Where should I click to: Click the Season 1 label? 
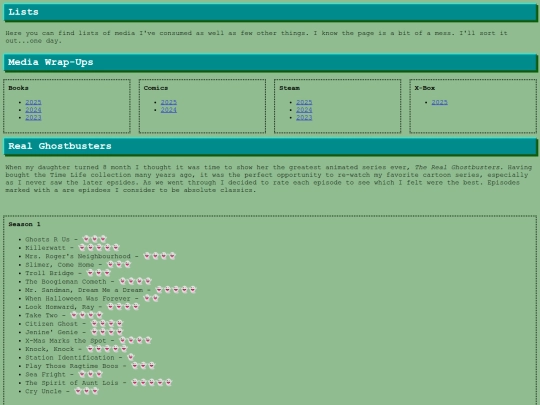(24, 224)
